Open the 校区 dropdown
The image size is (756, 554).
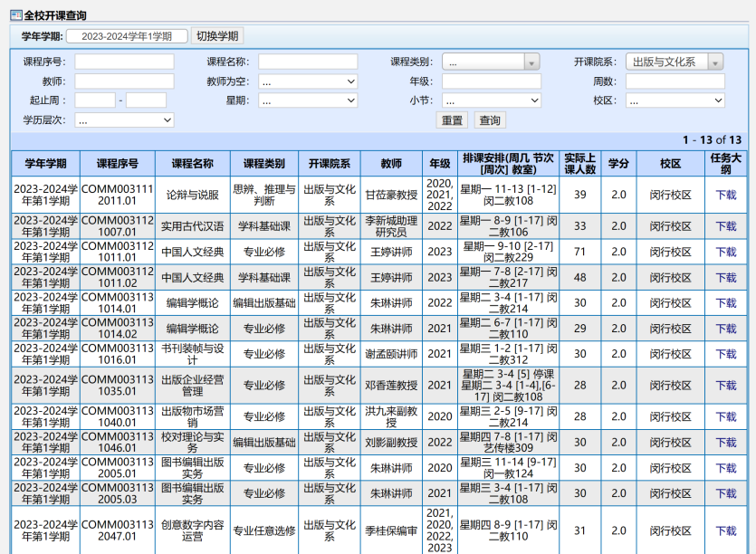pyautogui.click(x=675, y=100)
